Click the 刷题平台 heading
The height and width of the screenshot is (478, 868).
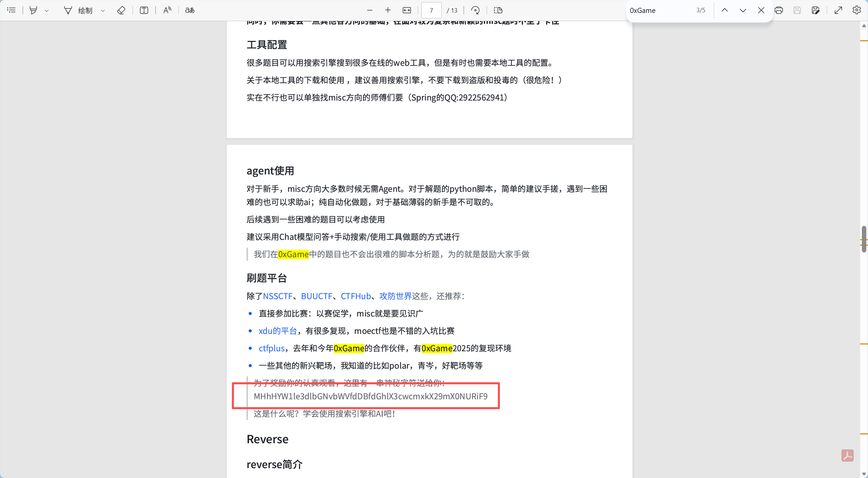click(x=267, y=278)
